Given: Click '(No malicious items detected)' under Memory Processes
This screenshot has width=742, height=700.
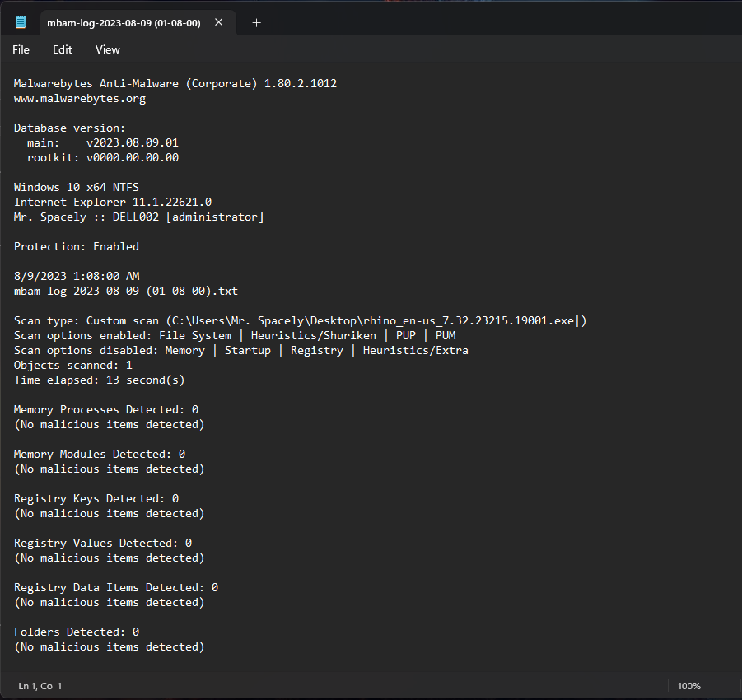Looking at the screenshot, I should (x=110, y=425).
